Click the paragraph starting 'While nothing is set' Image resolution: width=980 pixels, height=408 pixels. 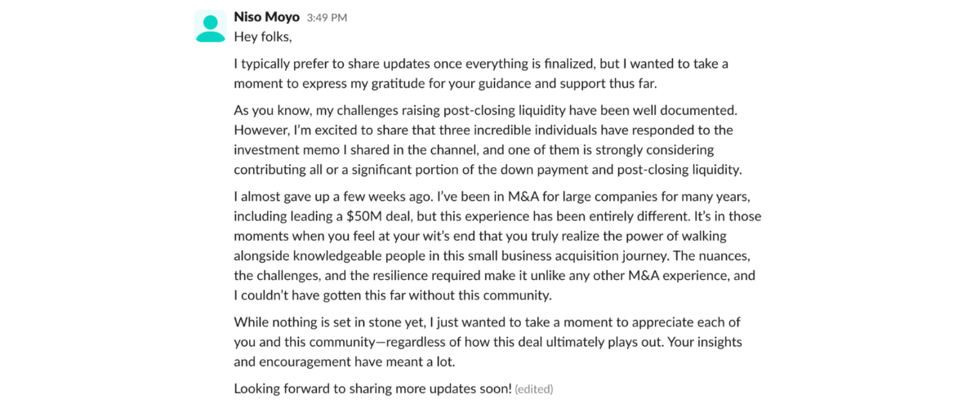482,341
